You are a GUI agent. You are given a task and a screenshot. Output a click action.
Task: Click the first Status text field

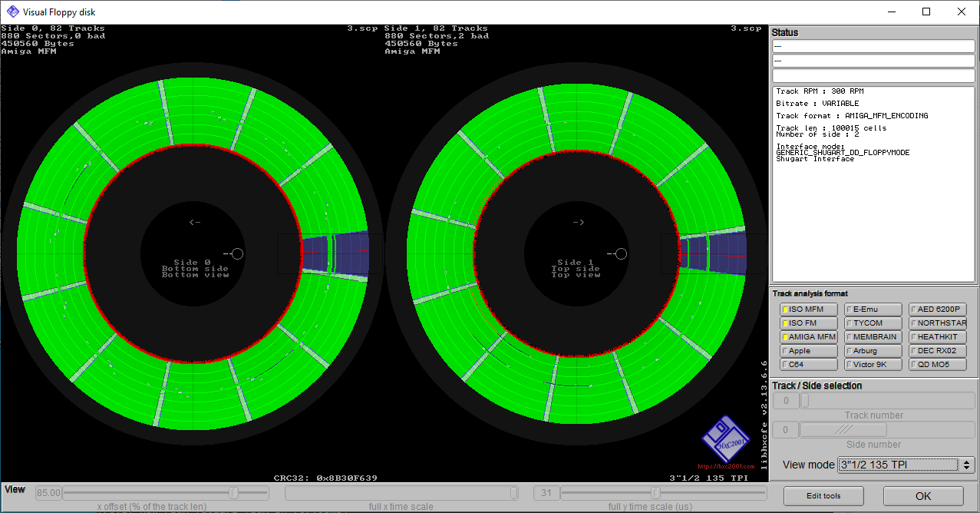point(873,46)
